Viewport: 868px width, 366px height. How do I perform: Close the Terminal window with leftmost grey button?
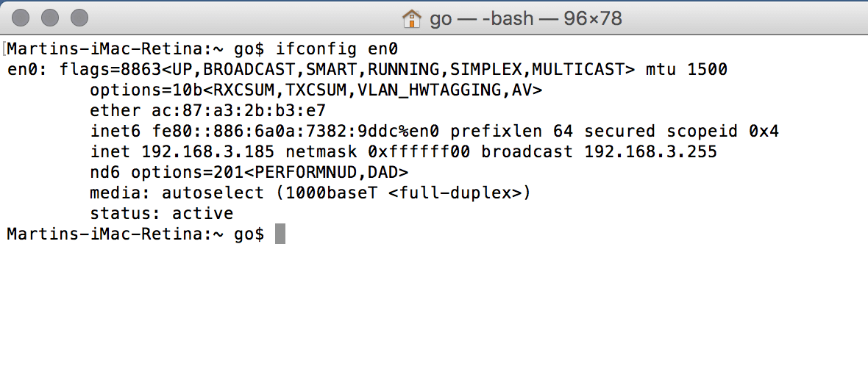coord(21,18)
